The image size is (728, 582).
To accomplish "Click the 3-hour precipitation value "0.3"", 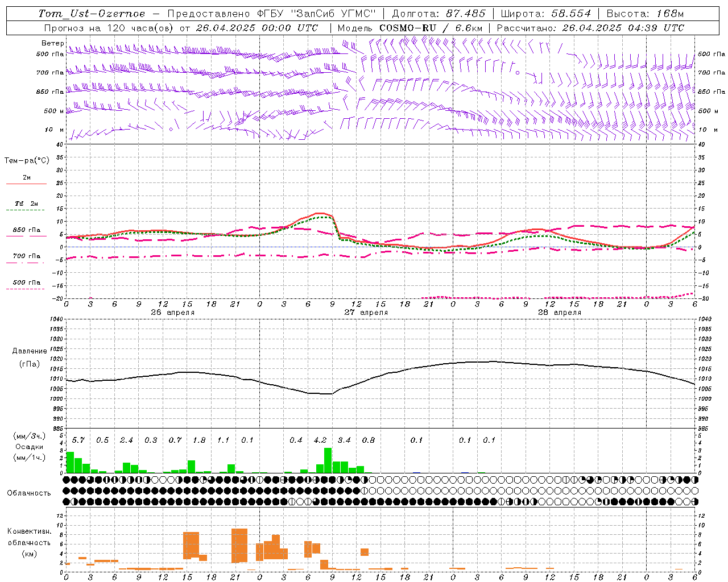I will pyautogui.click(x=151, y=440).
